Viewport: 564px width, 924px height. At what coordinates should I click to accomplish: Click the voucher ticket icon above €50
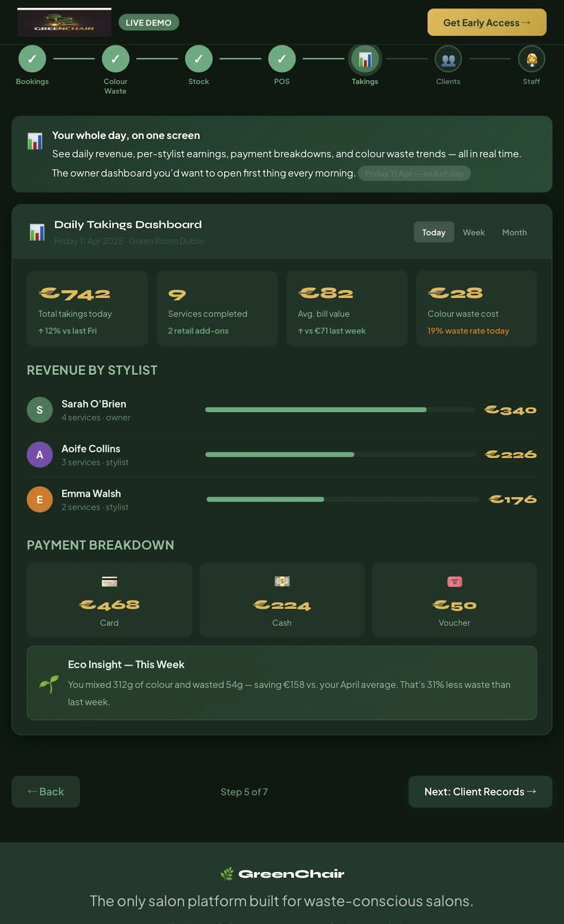coord(454,581)
